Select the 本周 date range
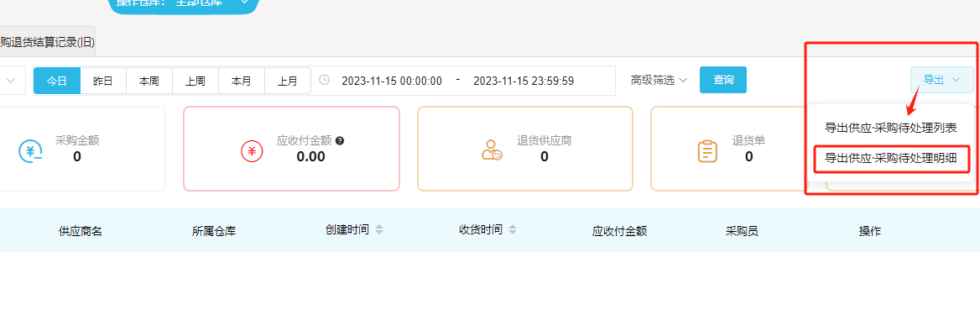The image size is (980, 310). click(149, 81)
